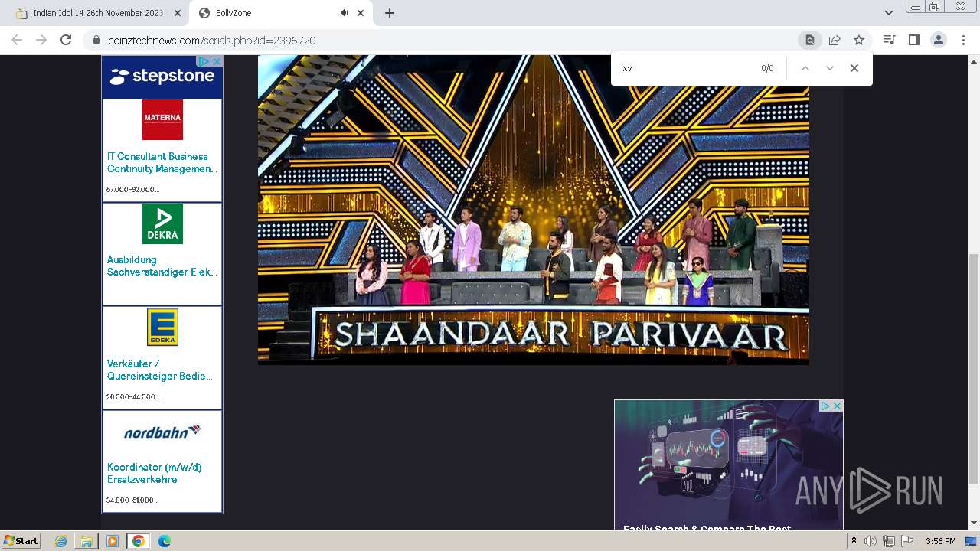Open volume control in system tray
Screen dimensions: 980x551
[x=870, y=541]
